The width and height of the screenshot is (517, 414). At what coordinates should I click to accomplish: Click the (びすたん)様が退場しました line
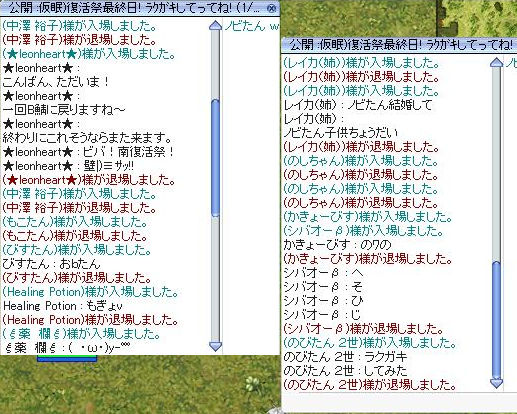point(77,278)
